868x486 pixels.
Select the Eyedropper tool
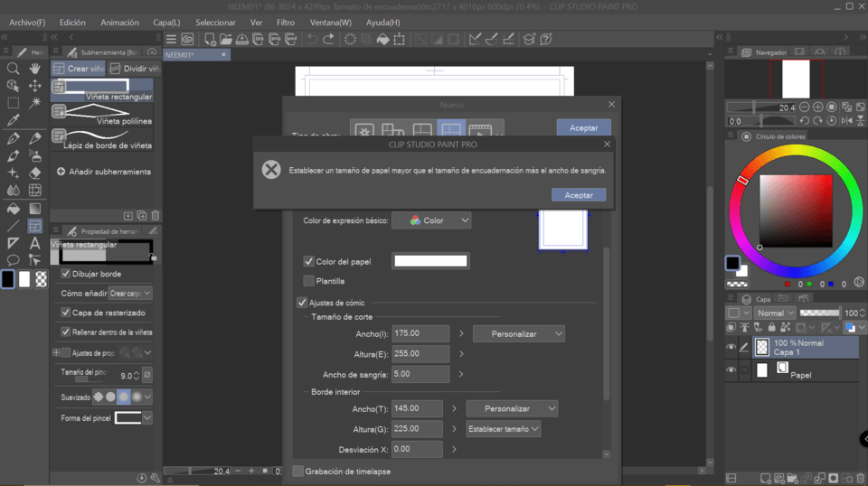point(13,120)
